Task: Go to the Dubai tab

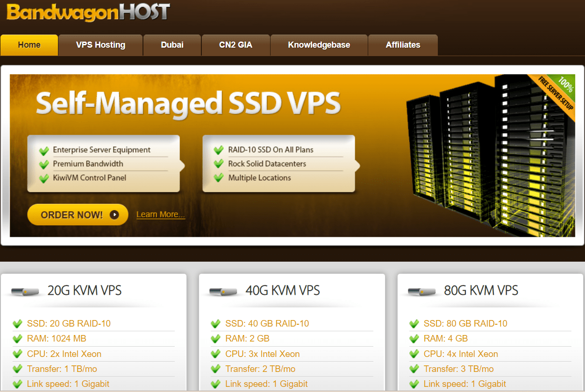Action: pyautogui.click(x=172, y=45)
